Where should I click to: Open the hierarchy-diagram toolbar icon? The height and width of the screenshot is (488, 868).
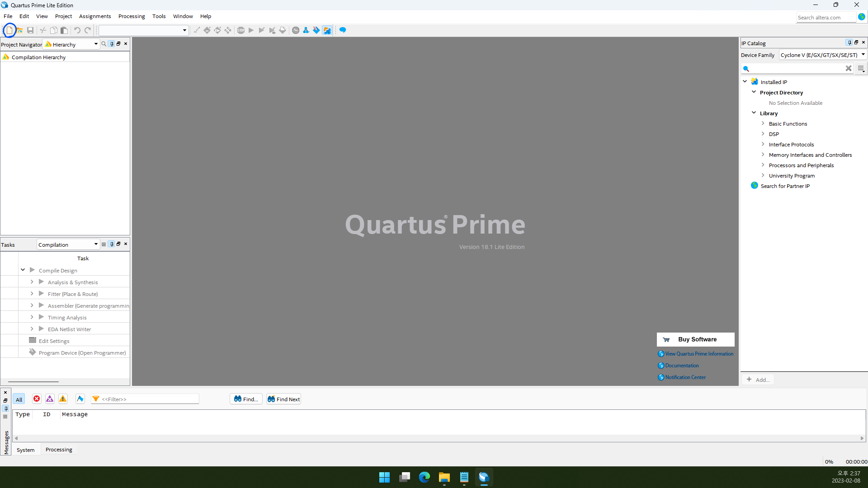(x=306, y=30)
